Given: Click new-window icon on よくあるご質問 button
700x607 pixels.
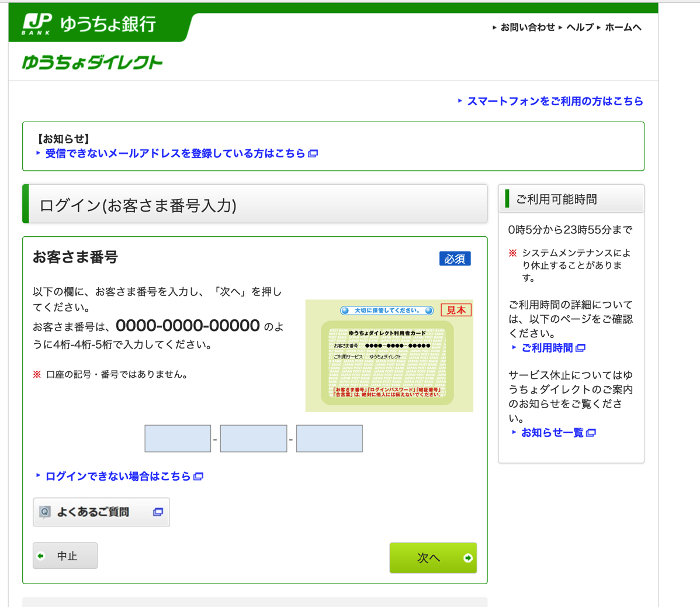Looking at the screenshot, I should [158, 512].
